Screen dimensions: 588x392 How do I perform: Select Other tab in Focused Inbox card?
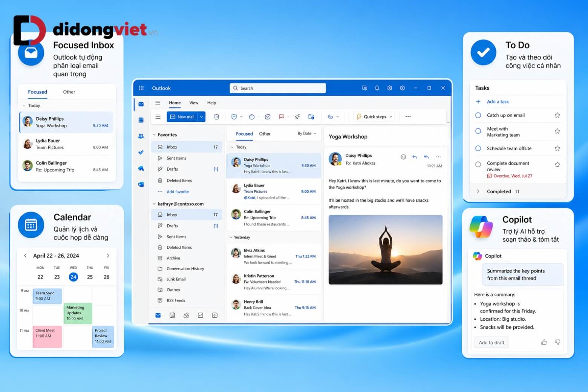click(x=69, y=92)
